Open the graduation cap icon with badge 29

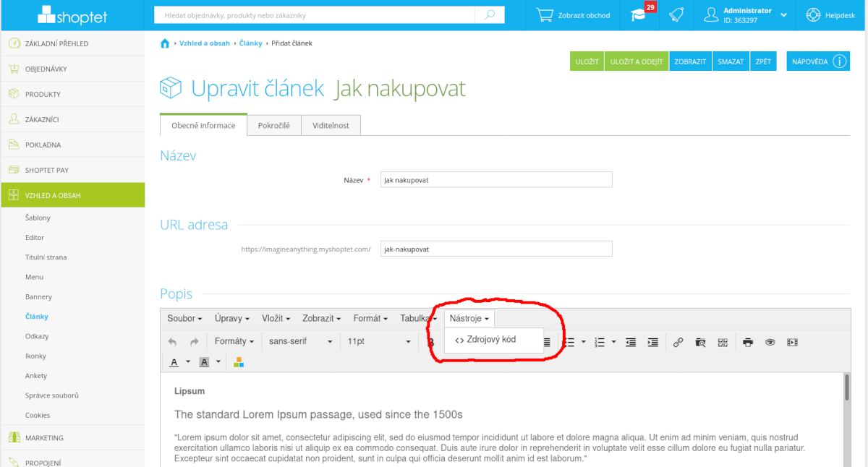coord(639,14)
